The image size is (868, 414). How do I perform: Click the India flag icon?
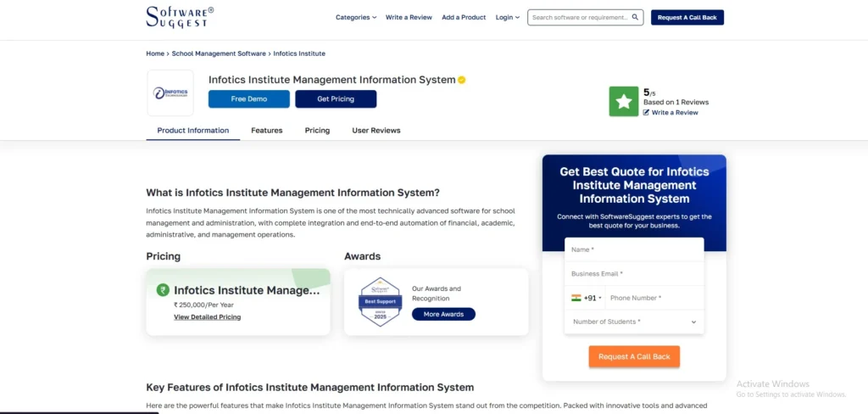[x=576, y=298]
